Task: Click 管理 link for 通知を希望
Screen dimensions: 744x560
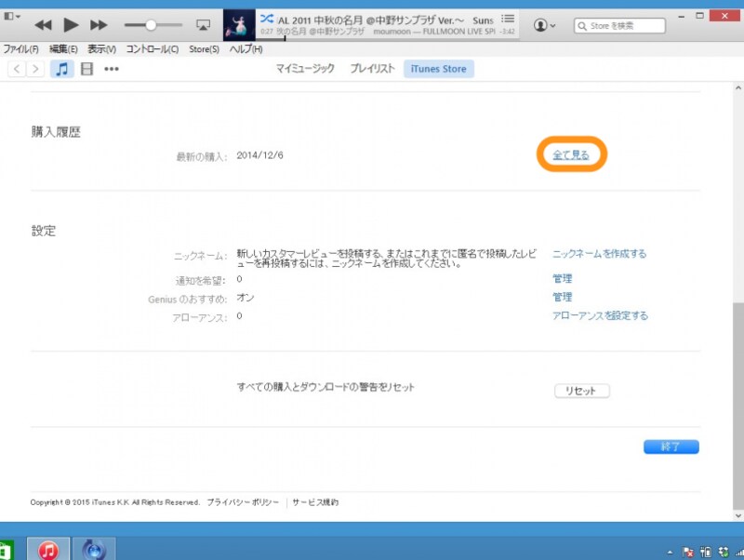Action: pyautogui.click(x=563, y=278)
